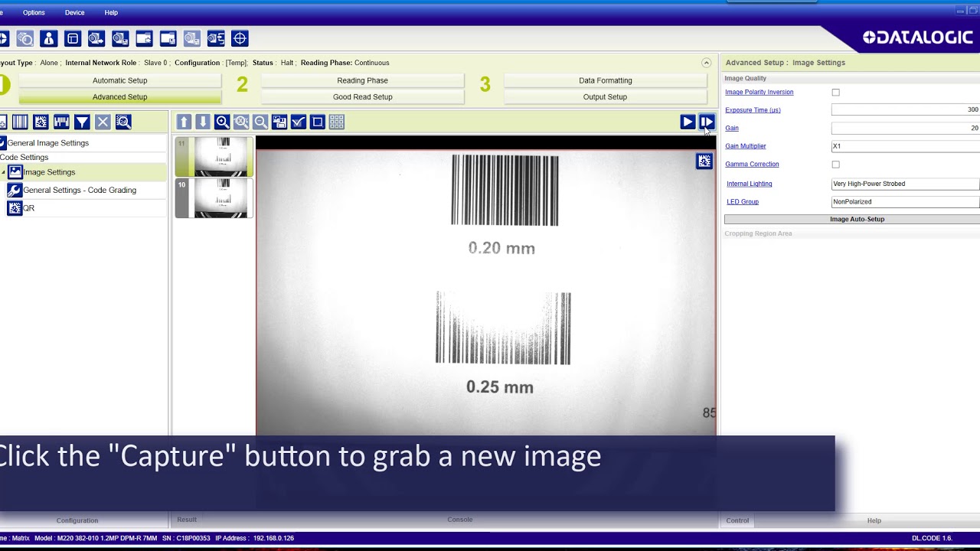This screenshot has width=980, height=551.
Task: Click the grid icon in the image toolbar
Action: pyautogui.click(x=337, y=122)
